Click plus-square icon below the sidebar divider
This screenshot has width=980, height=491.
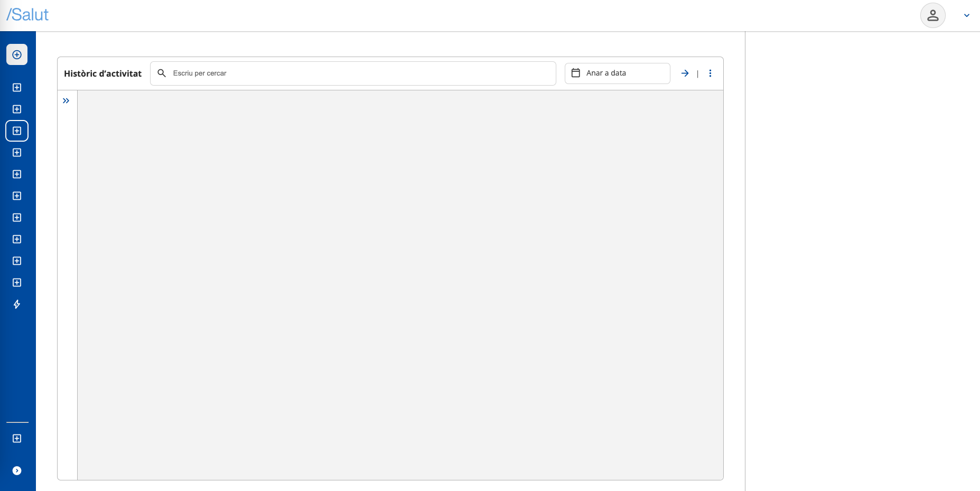[17, 439]
